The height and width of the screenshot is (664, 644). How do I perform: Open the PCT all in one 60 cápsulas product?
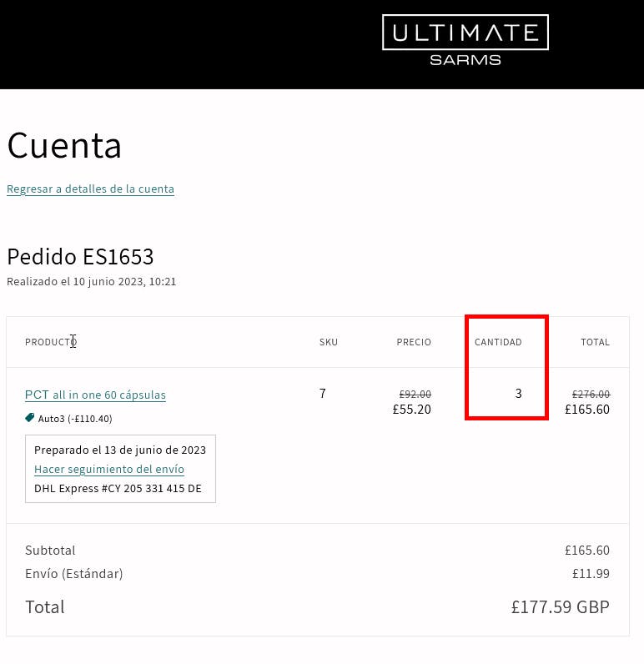[x=95, y=395]
